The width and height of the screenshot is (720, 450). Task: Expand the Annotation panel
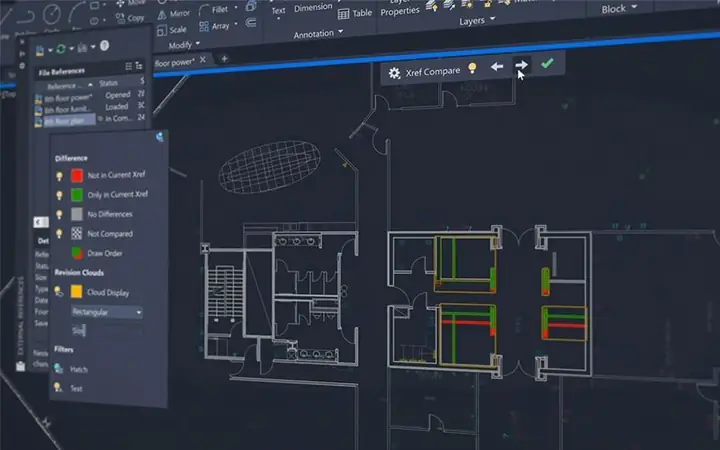(x=318, y=34)
